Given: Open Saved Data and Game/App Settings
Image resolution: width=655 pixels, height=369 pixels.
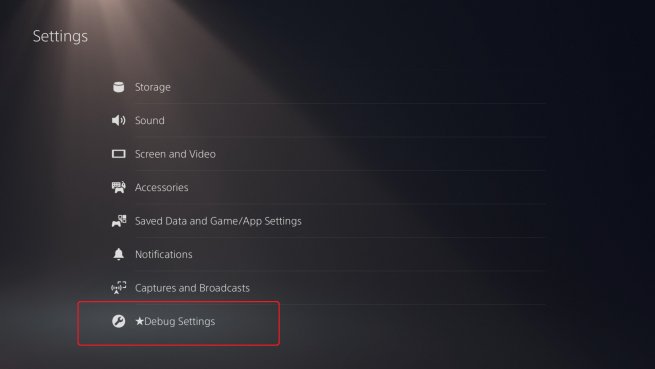Looking at the screenshot, I should (218, 221).
